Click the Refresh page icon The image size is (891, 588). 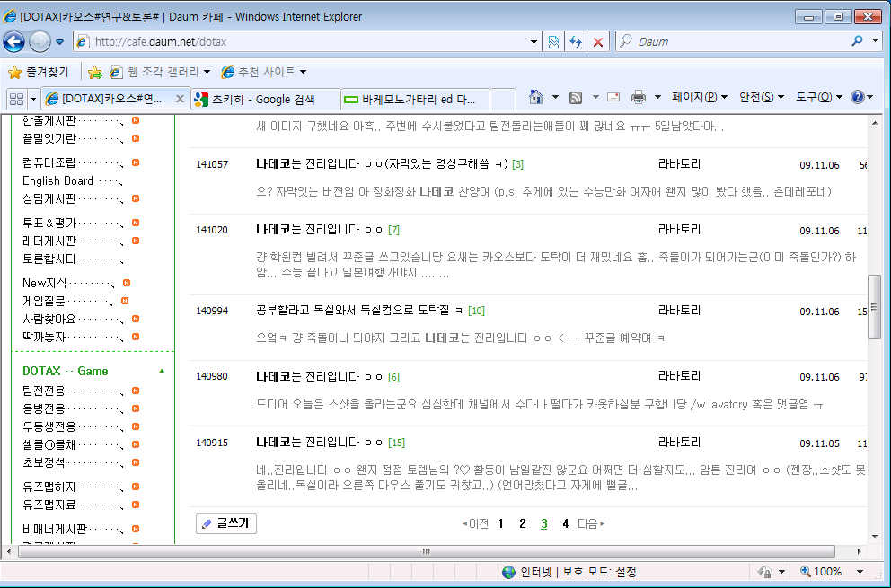[x=575, y=41]
